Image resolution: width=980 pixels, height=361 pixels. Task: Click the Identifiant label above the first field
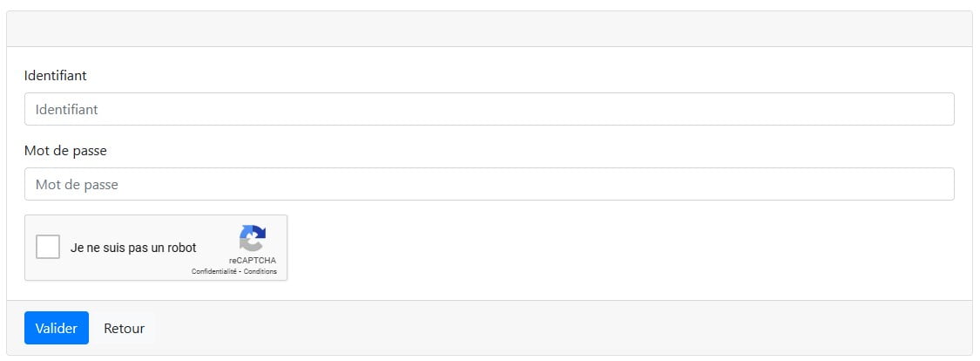point(55,75)
